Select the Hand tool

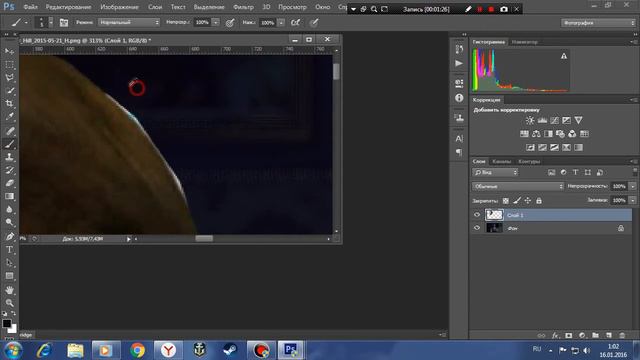pos(9,290)
